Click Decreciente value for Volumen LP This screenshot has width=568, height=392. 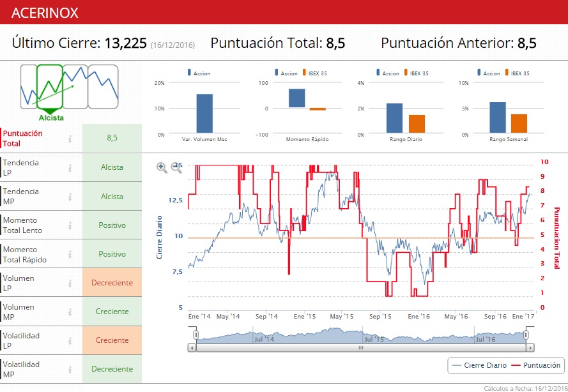[x=112, y=283]
